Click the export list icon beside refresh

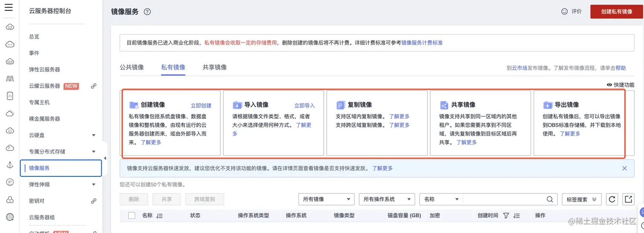point(628,199)
